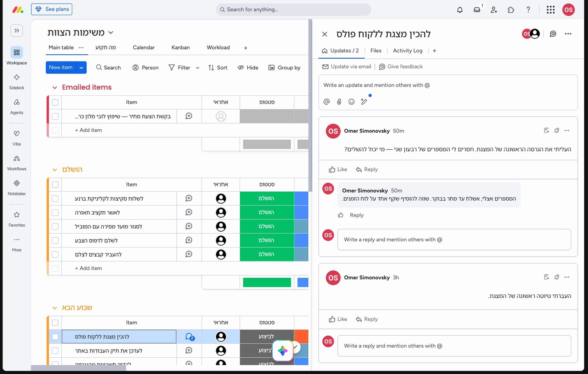Open the help question mark
The image size is (588, 374).
(528, 10)
